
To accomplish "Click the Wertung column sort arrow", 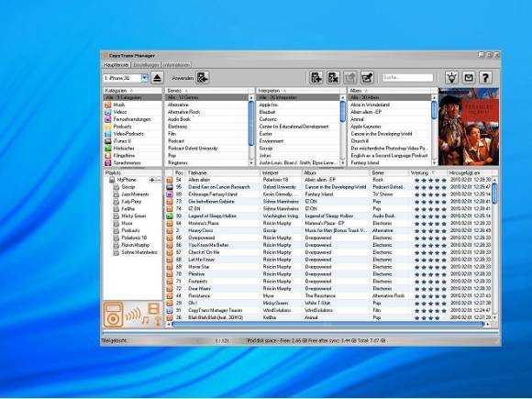I will [x=433, y=173].
